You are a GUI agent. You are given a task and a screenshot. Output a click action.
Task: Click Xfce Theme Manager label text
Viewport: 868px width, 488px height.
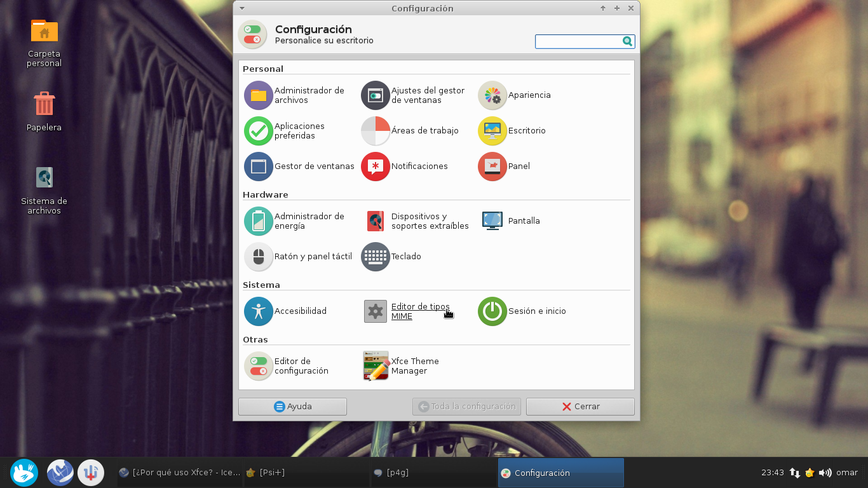pyautogui.click(x=415, y=366)
